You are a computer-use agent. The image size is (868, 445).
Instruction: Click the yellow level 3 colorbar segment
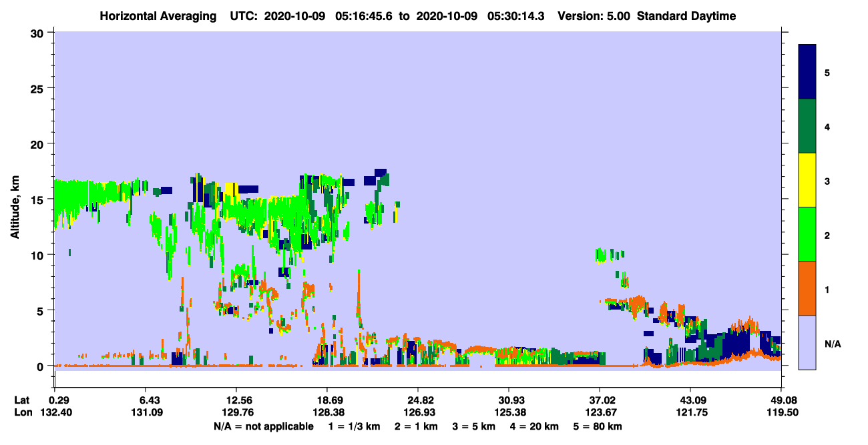807,180
